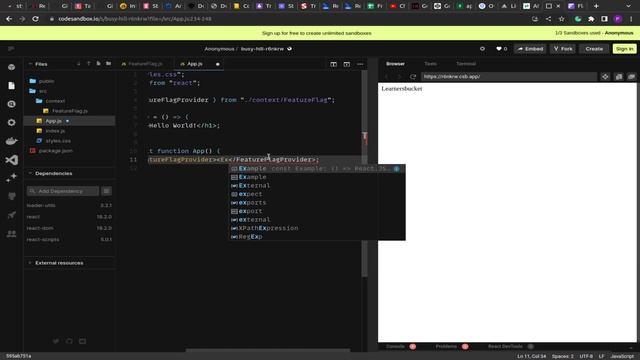The image size is (640, 360).
Task: Toggle the preview layout icon above editor
Action: click(x=347, y=64)
